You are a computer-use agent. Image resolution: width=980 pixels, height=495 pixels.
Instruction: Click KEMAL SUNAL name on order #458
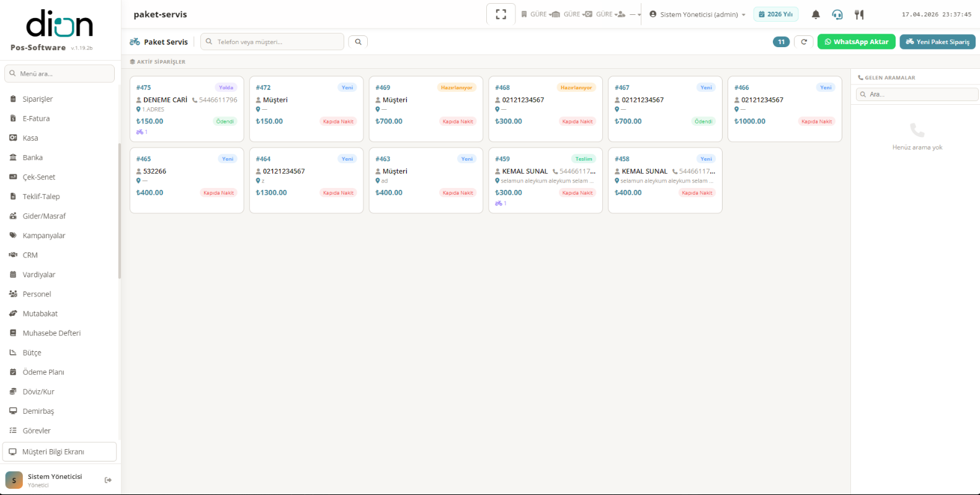pos(644,171)
